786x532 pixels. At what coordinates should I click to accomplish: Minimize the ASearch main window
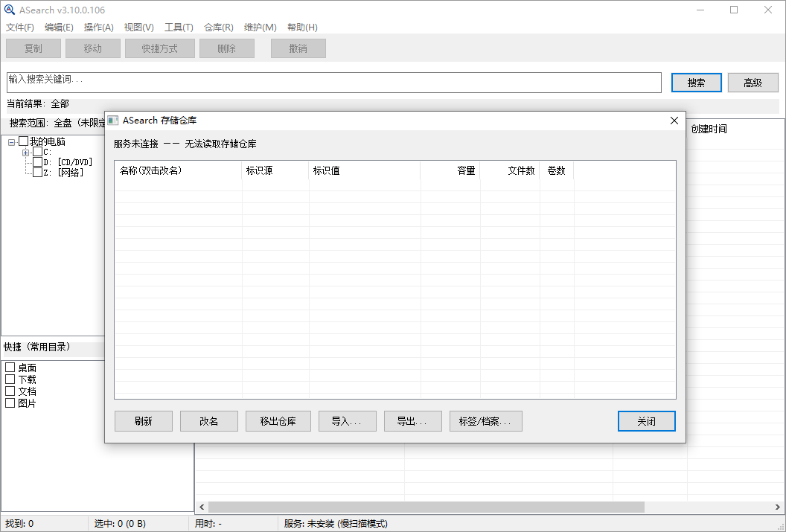coord(700,10)
